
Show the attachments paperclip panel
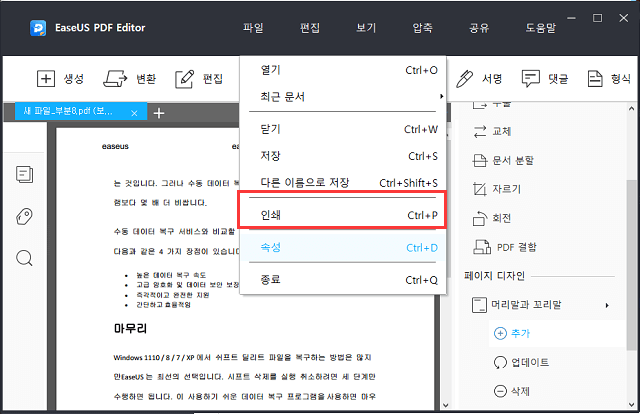click(x=25, y=216)
